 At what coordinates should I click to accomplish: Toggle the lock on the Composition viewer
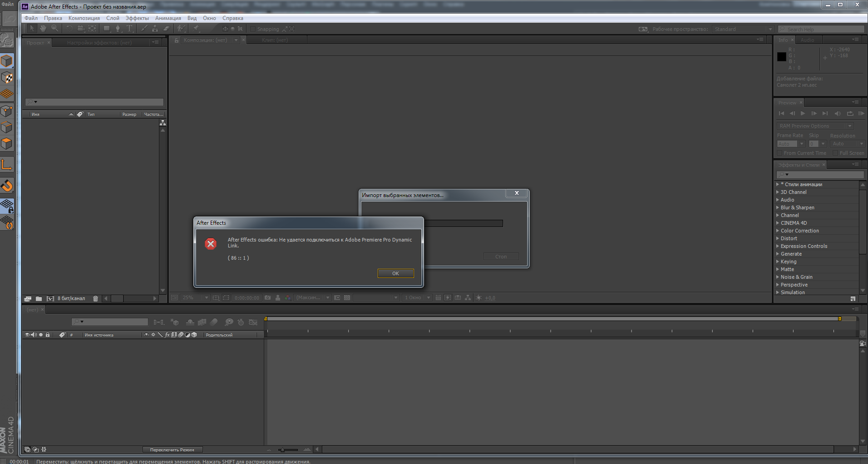click(177, 40)
